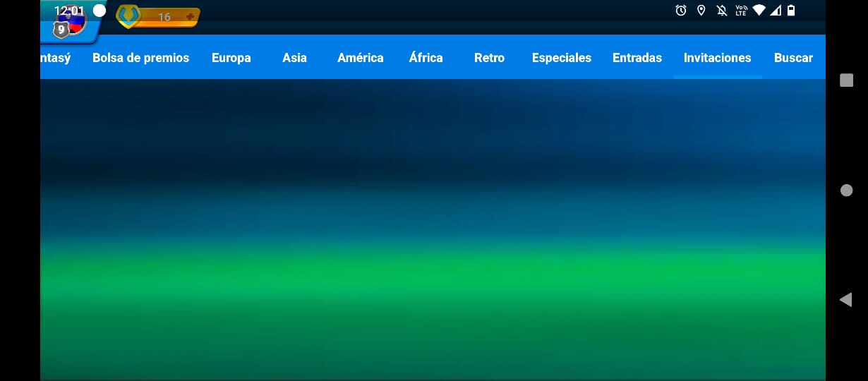Open the Retro tab
The image size is (868, 381).
[x=489, y=58]
